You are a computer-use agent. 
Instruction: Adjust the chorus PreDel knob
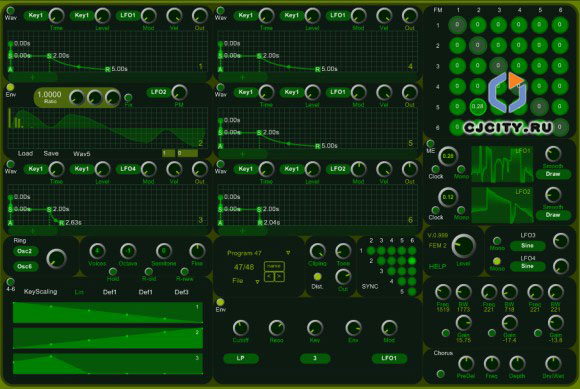pyautogui.click(x=466, y=364)
